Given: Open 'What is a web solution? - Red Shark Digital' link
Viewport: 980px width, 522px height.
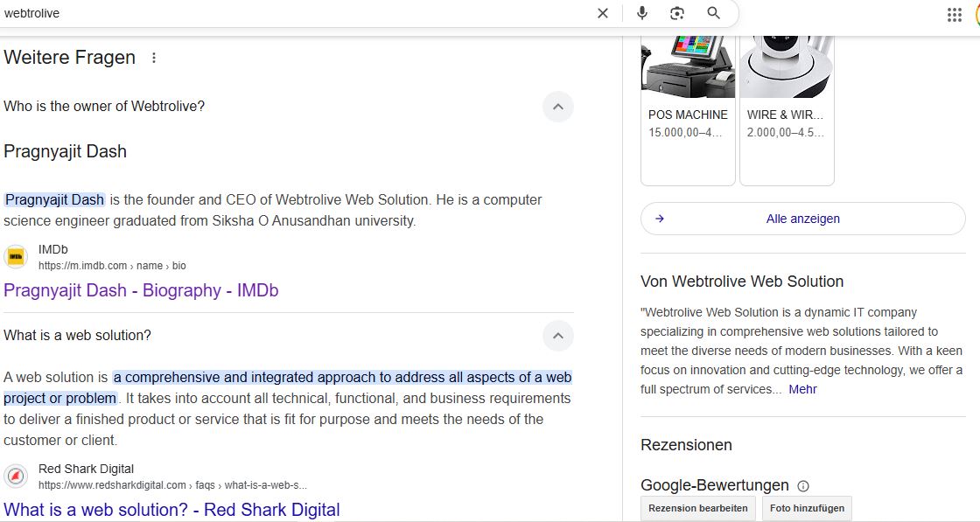Looking at the screenshot, I should click(171, 510).
